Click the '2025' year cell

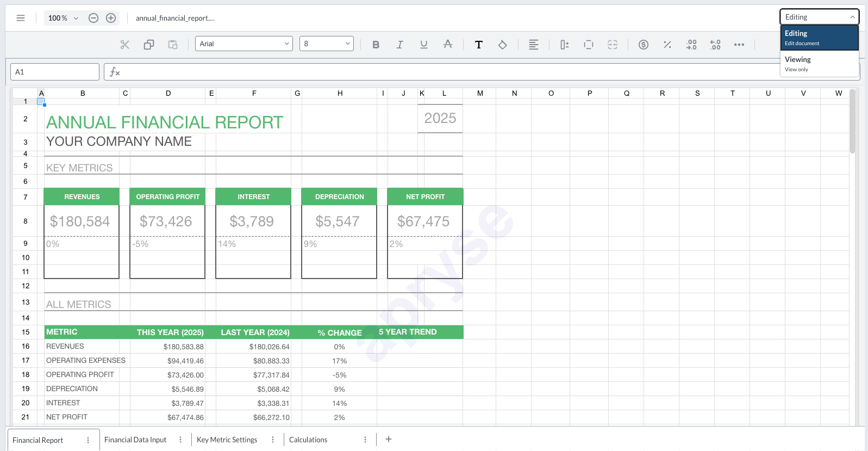pos(440,118)
